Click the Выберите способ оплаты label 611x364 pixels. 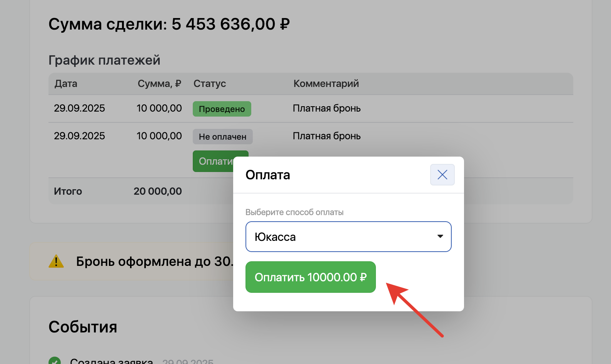tap(294, 212)
